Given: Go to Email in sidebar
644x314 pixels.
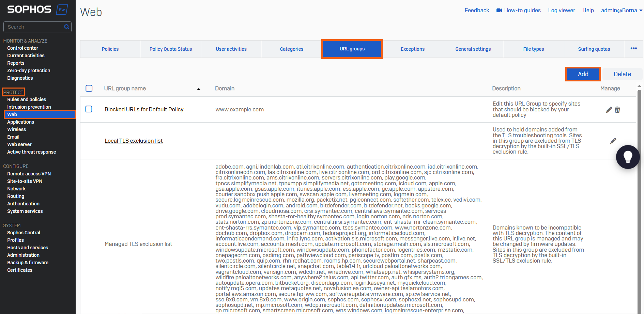Looking at the screenshot, I should point(13,137).
